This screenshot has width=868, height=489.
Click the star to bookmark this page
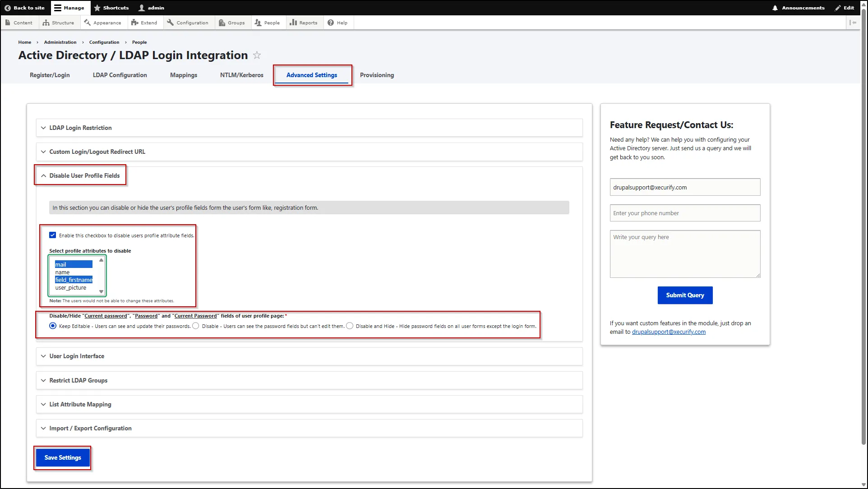257,55
